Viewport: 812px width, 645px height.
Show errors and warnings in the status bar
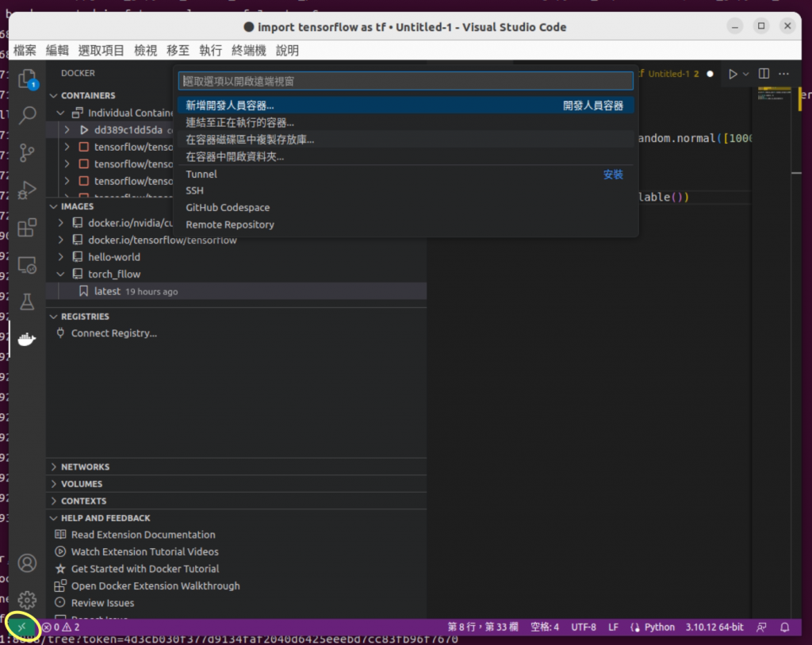(x=61, y=627)
